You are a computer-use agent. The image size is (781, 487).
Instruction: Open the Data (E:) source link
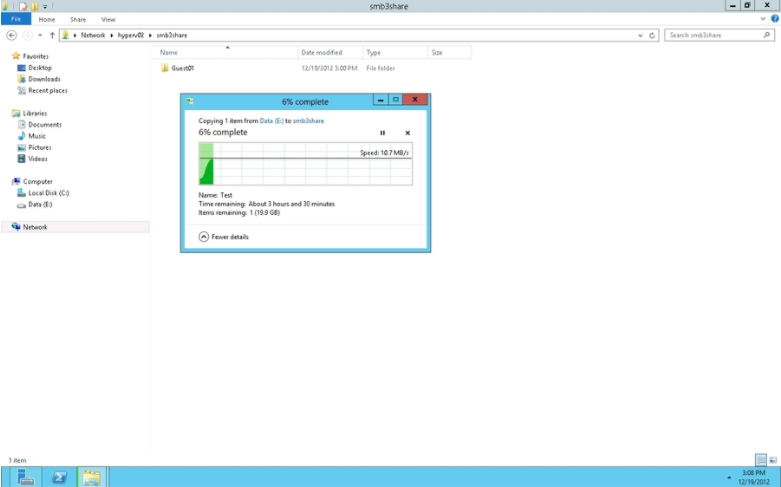click(x=271, y=121)
